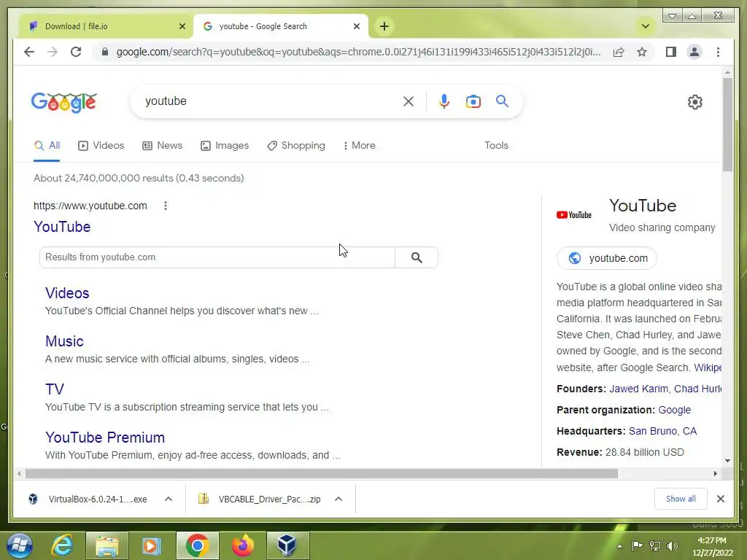This screenshot has width=747, height=560.
Task: Click the magnifier search button in Google's box
Action: click(x=502, y=101)
